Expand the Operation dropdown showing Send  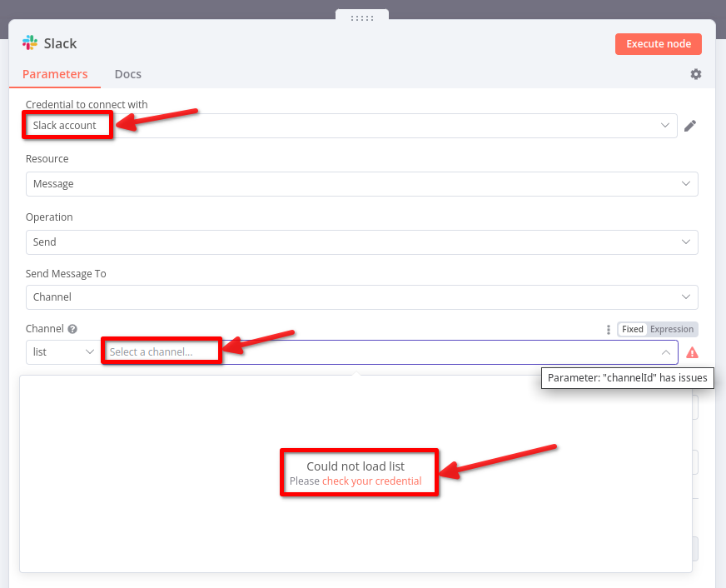[361, 242]
